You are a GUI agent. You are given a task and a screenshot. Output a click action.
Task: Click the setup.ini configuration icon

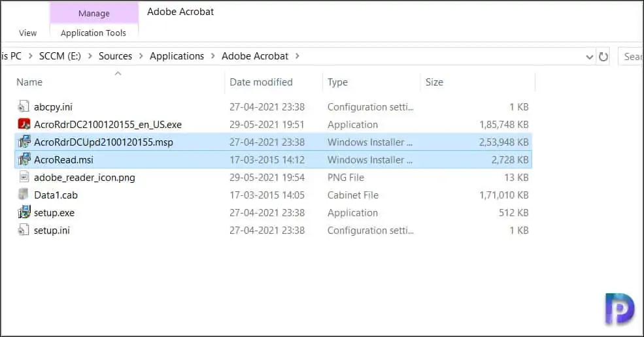tap(24, 231)
